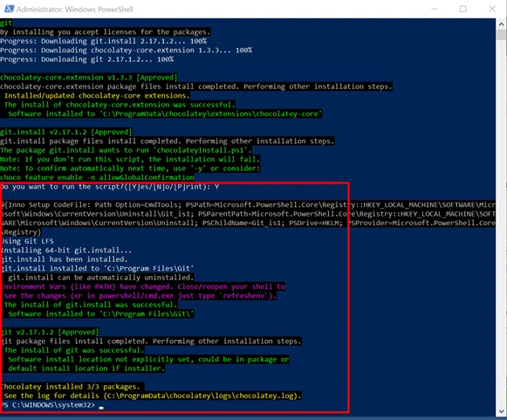Click 'Downloading chocolatey-core.extension 1.3.3' progress line
This screenshot has height=420, width=507.
pyautogui.click(x=127, y=50)
